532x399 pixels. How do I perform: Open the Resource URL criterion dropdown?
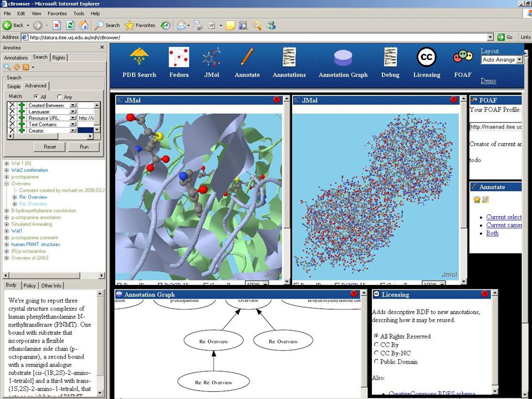tap(73, 118)
